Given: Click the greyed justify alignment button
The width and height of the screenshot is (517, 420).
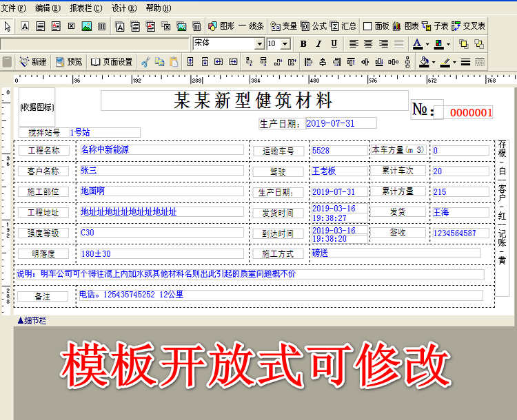Looking at the screenshot, I should point(398,44).
